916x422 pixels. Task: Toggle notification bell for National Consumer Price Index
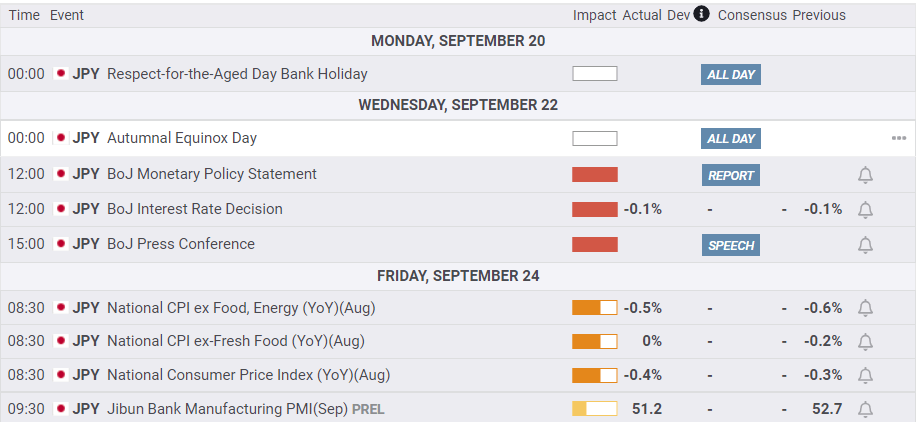click(866, 376)
